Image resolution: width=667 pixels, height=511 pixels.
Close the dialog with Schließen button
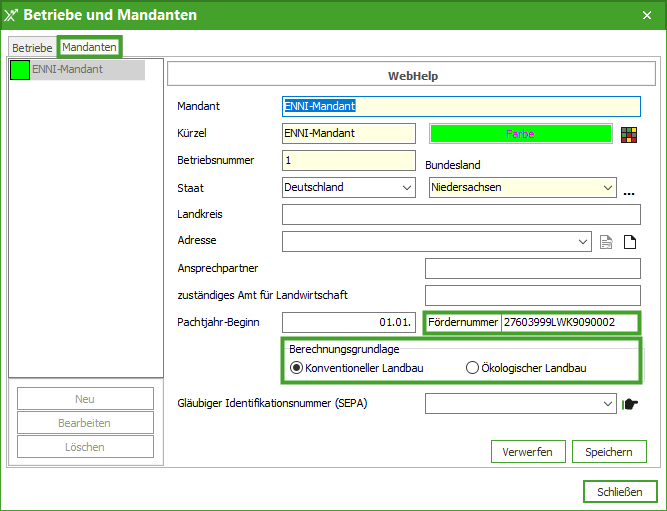(620, 492)
